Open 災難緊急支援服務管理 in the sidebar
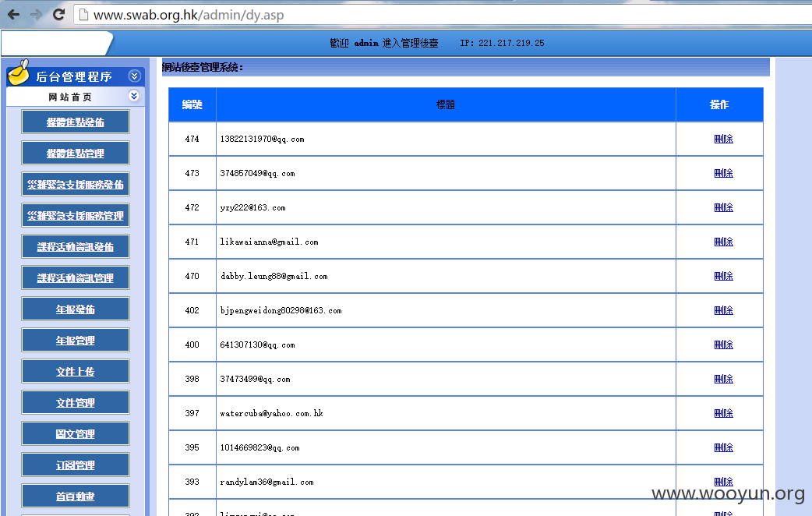Image resolution: width=812 pixels, height=516 pixels. 76,215
